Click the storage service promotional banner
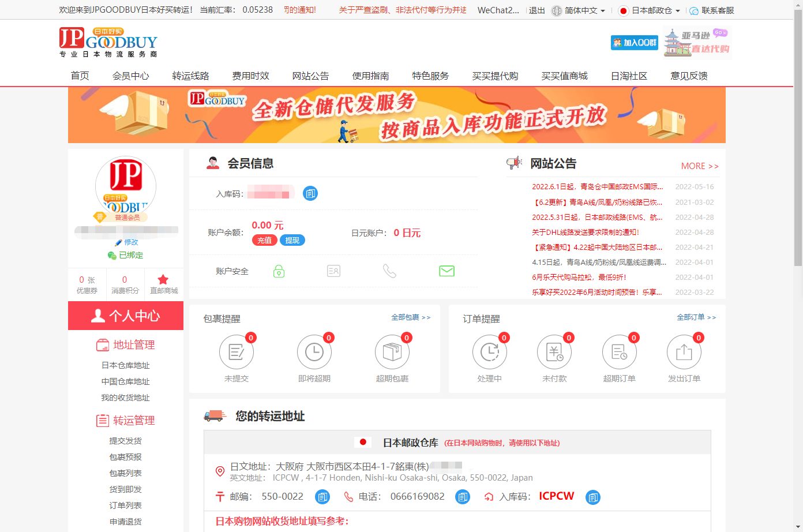This screenshot has width=803, height=532. [x=396, y=115]
